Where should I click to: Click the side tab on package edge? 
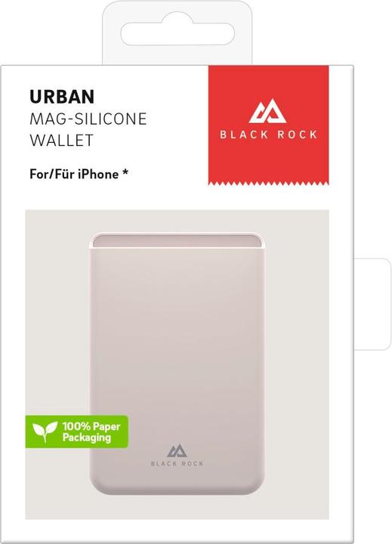372,304
